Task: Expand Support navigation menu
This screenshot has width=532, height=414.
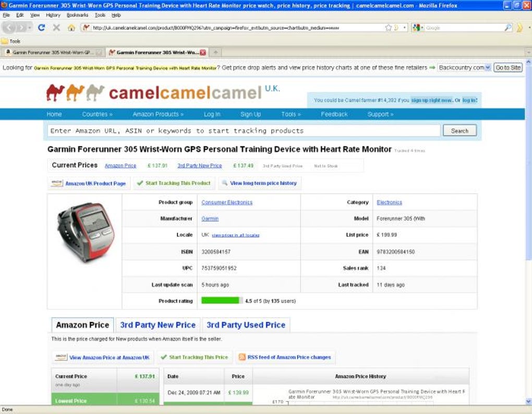Action: [380, 114]
